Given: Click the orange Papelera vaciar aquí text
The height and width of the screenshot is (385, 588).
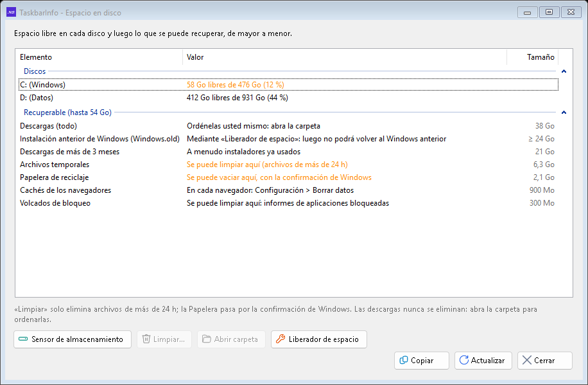Looking at the screenshot, I should click(x=279, y=177).
